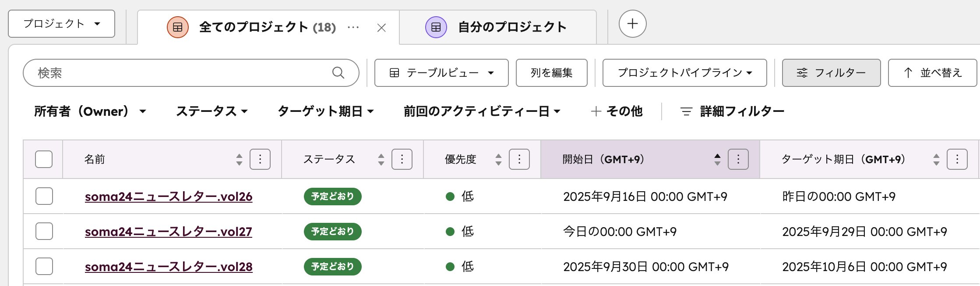Toggle the フィルター button
980x286 pixels.
point(832,73)
